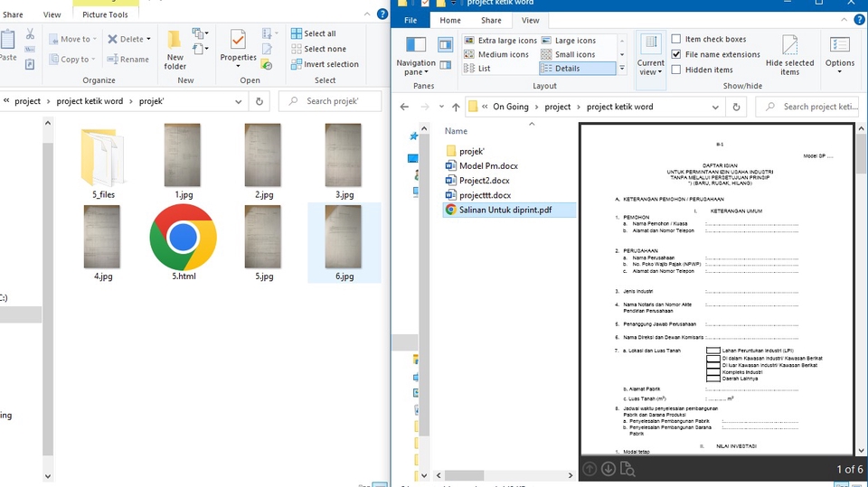The image size is (868, 487).
Task: Select the 5.html Chrome file
Action: (183, 242)
